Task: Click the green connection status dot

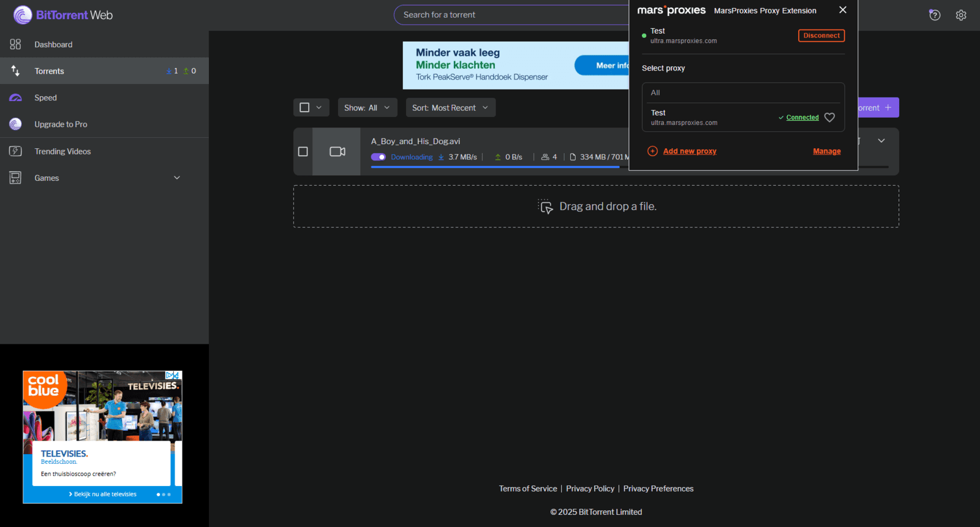Action: (x=644, y=36)
